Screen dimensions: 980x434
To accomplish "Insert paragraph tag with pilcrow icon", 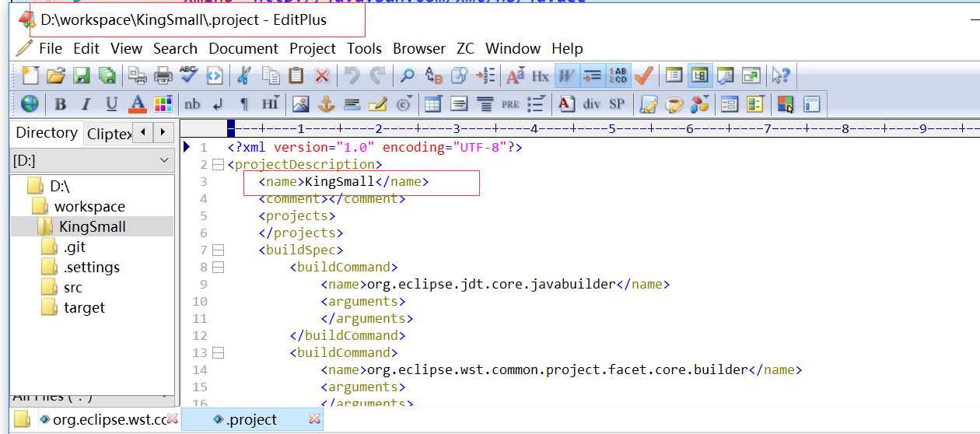I will 243,103.
